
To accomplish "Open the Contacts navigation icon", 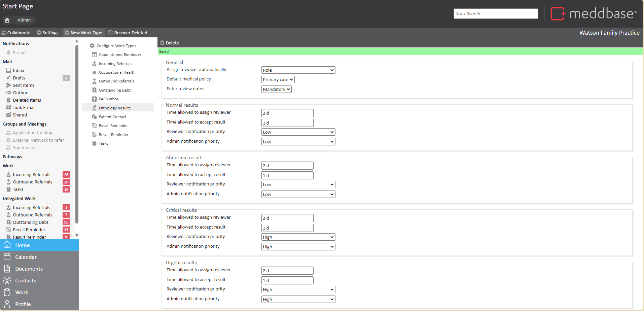I will pos(7,280).
